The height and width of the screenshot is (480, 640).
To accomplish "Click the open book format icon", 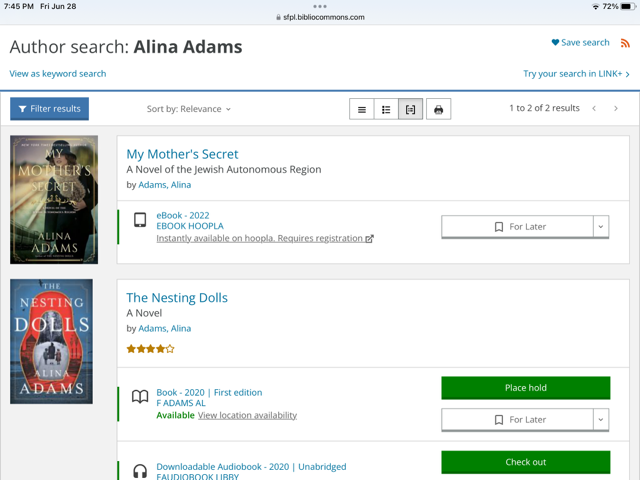I will point(140,396).
